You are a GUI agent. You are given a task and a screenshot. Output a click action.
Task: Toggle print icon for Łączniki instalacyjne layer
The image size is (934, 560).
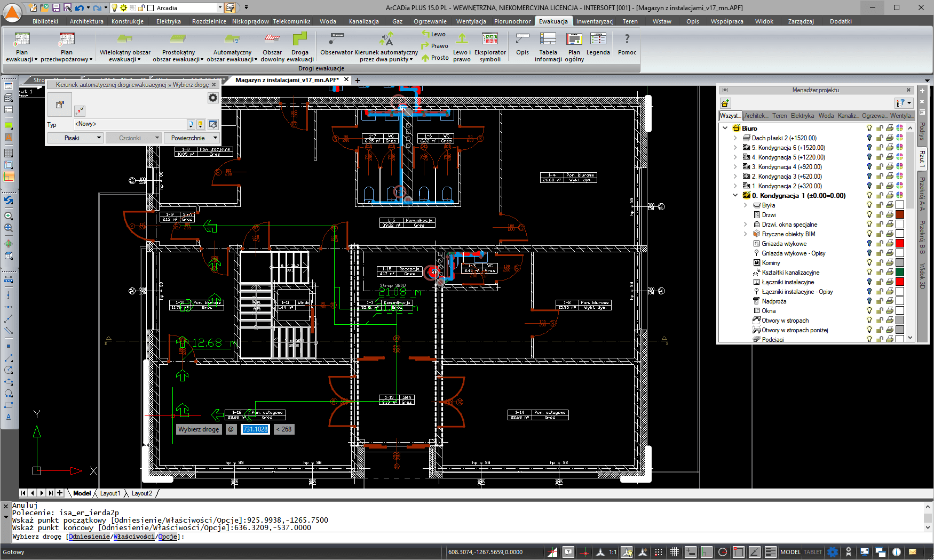[x=890, y=282]
